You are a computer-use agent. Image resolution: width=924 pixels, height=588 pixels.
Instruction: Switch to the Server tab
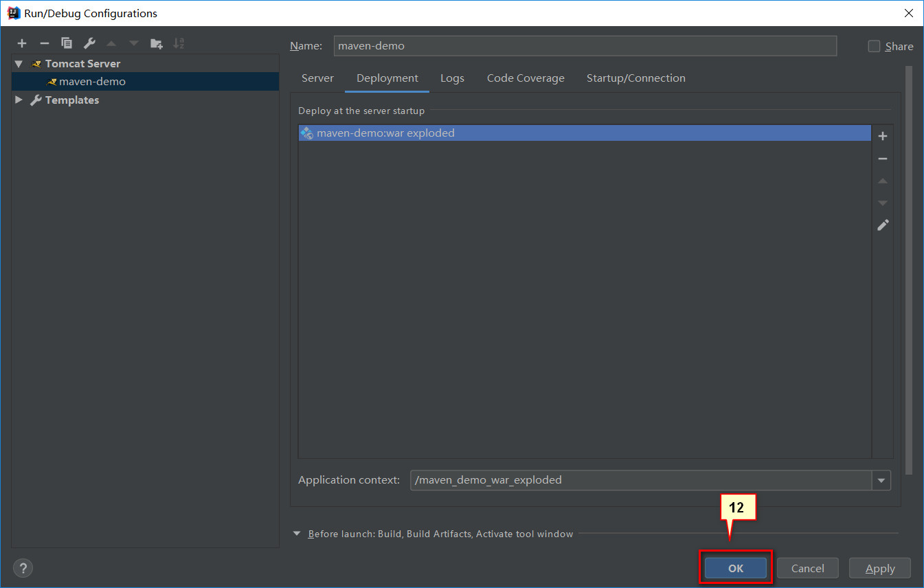(x=317, y=78)
